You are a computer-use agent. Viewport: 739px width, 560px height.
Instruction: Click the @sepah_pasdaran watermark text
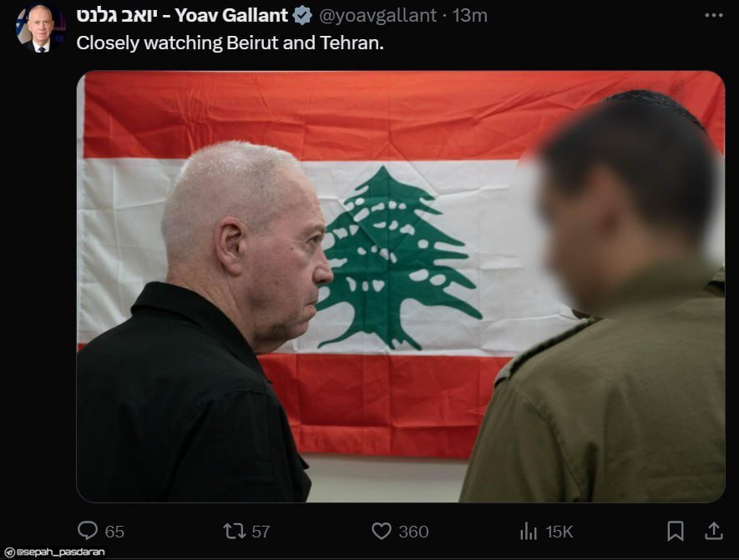(60, 552)
